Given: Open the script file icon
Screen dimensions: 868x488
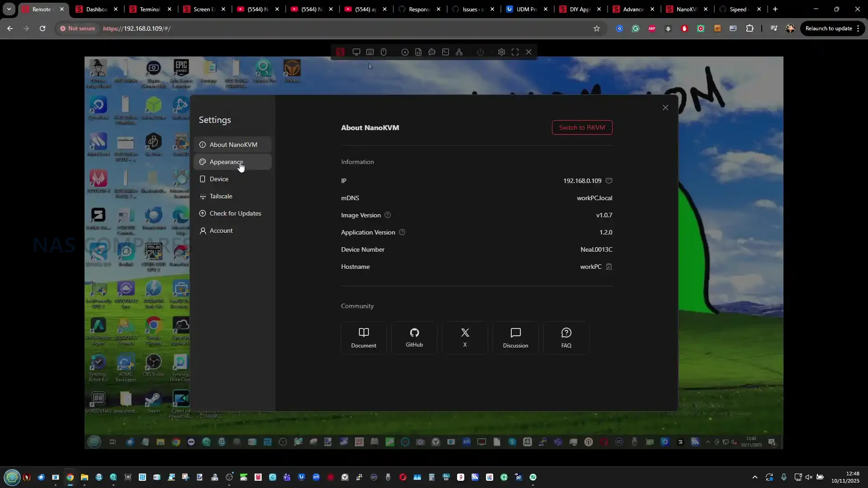Looking at the screenshot, I should point(419,52).
